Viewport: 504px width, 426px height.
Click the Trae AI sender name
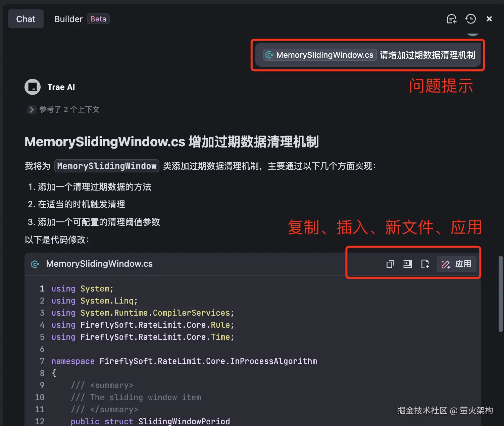tap(61, 87)
